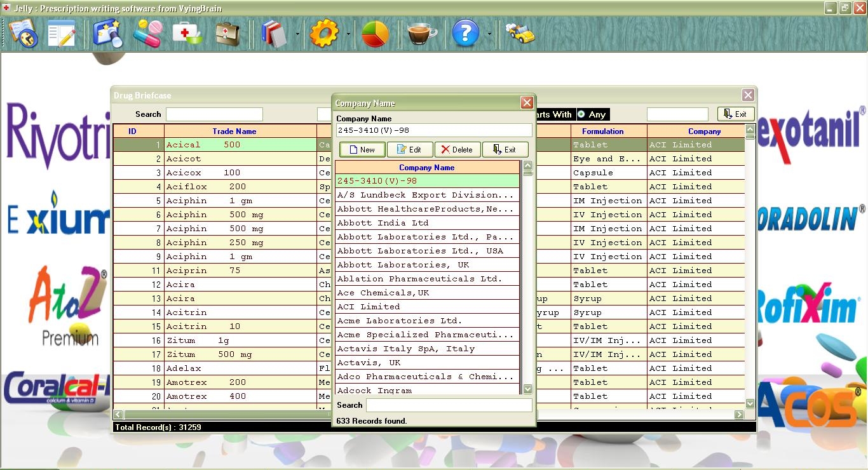Click down arrow of Drug Briefcase vertical scrollbar
This screenshot has height=470, width=868.
[x=750, y=403]
